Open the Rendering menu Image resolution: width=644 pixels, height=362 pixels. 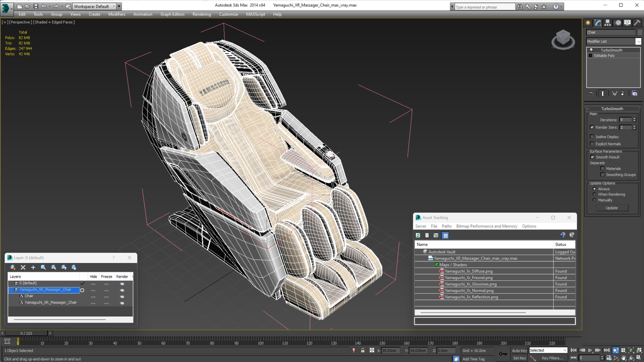(x=202, y=14)
